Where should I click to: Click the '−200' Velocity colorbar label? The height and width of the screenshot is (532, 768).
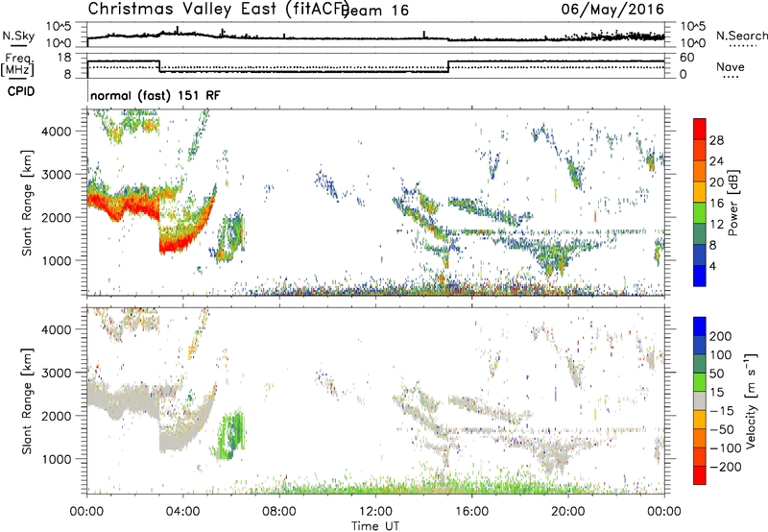726,467
